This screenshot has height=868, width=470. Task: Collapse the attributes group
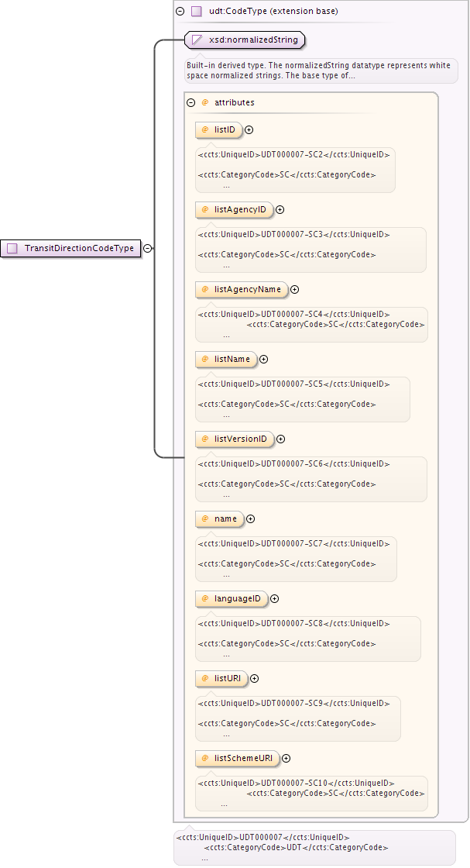coord(190,102)
